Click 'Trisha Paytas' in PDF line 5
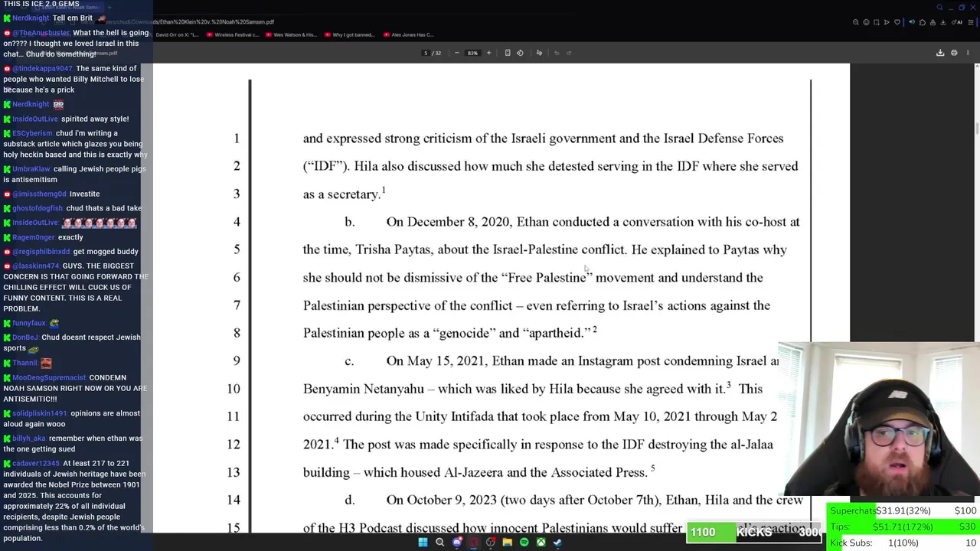 pyautogui.click(x=394, y=249)
